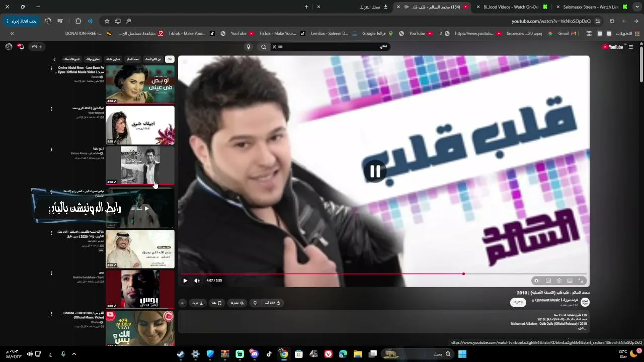Screen dimensions: 644x362
Task: Expand the hidden bookmarks overflow chevron
Action: click(x=12, y=34)
